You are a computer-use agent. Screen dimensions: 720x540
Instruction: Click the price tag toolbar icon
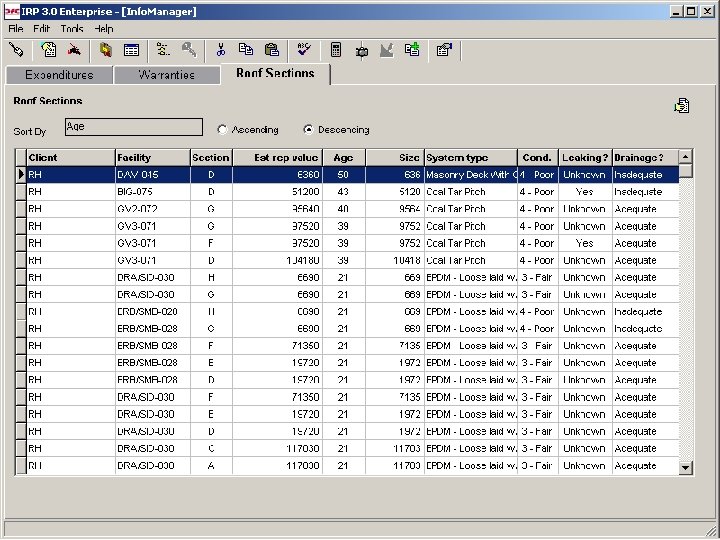16,49
